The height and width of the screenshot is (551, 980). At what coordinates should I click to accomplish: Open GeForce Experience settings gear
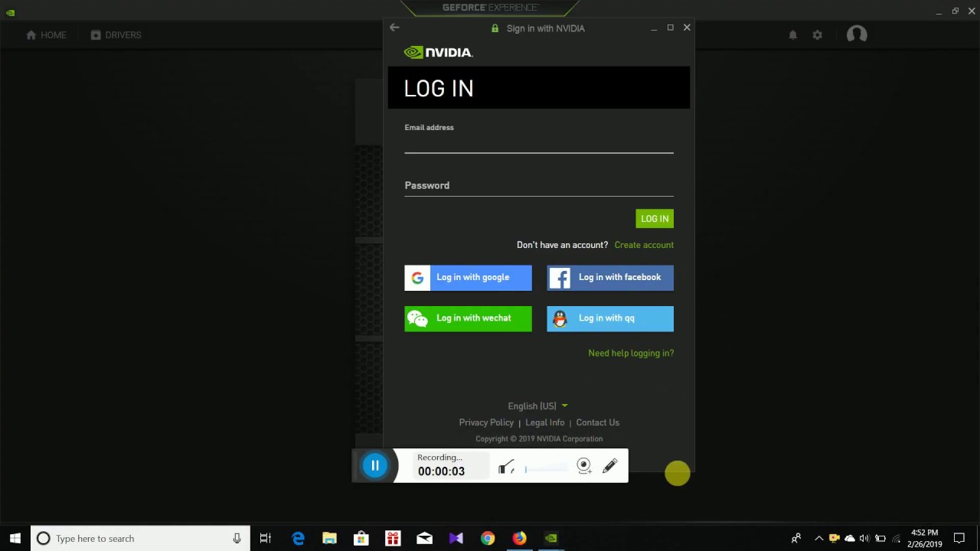(818, 35)
